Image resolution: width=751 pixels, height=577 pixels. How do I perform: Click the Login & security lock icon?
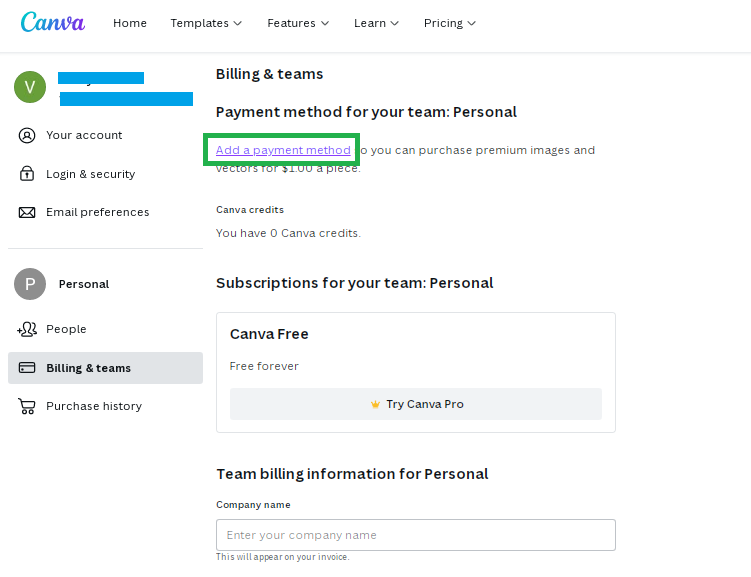(x=27, y=173)
